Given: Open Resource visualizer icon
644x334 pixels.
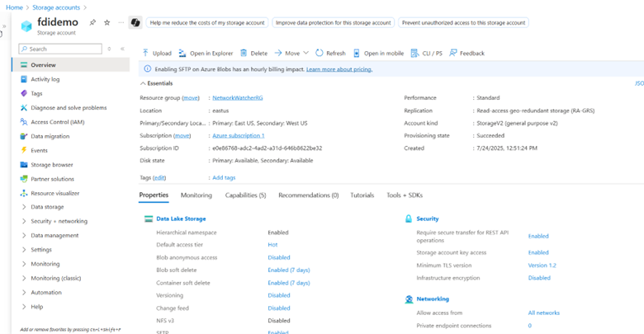Looking at the screenshot, I should 24,193.
